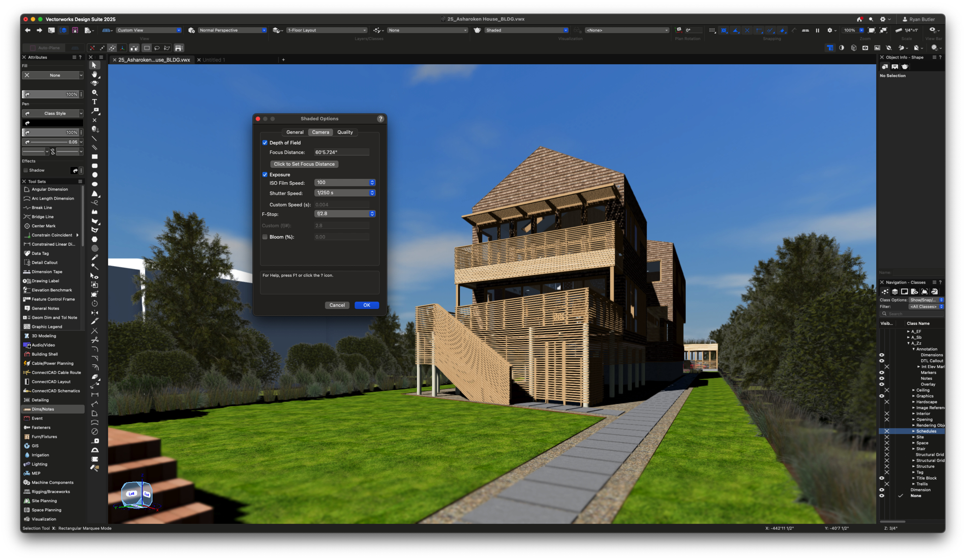Uncheck Depth of Field

(x=265, y=143)
